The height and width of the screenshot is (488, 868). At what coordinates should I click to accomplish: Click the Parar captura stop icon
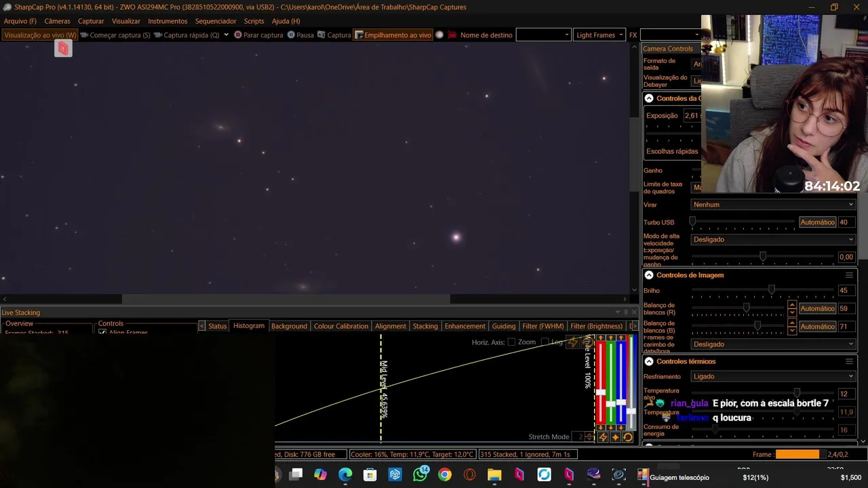click(x=238, y=35)
